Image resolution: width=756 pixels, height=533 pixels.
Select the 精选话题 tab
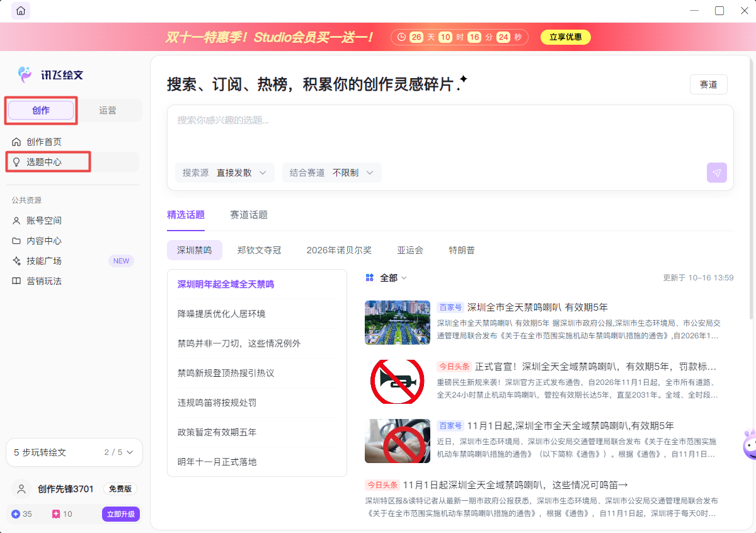point(186,215)
